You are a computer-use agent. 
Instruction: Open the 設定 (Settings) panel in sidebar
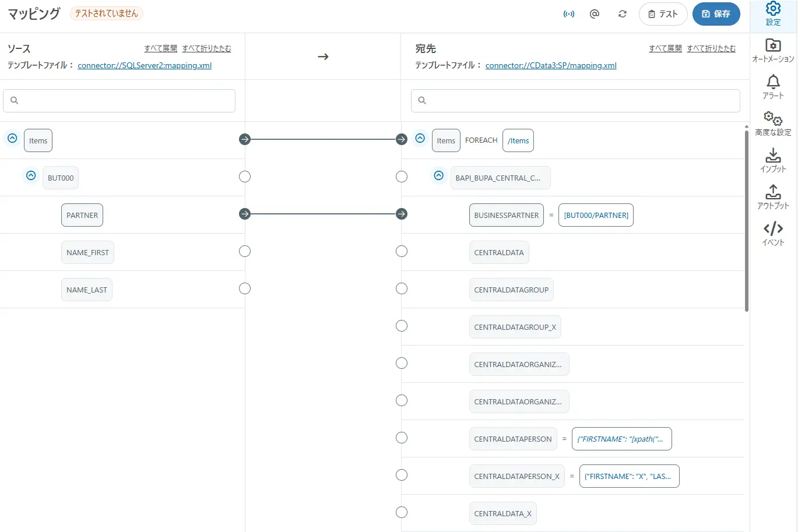pos(772,13)
